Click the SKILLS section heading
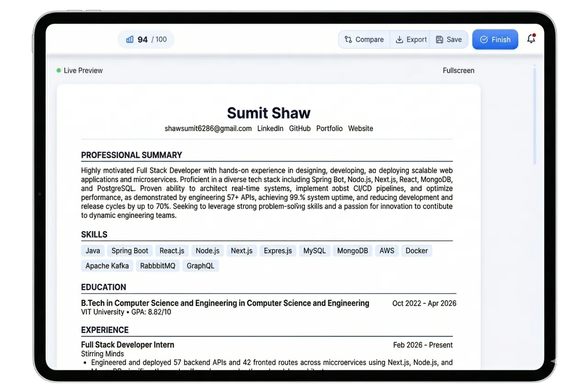588x387 pixels. [94, 234]
